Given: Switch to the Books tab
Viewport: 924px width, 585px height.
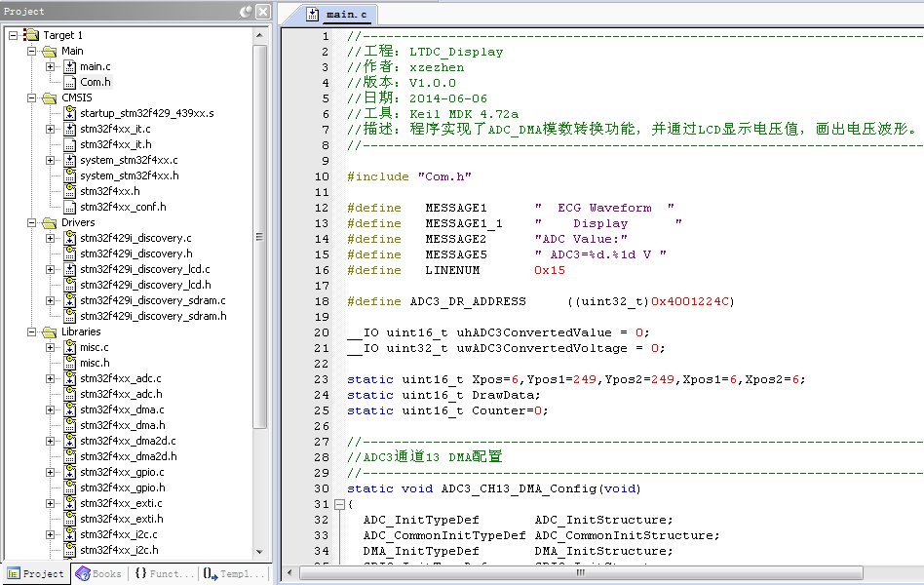Looking at the screenshot, I should tap(98, 574).
